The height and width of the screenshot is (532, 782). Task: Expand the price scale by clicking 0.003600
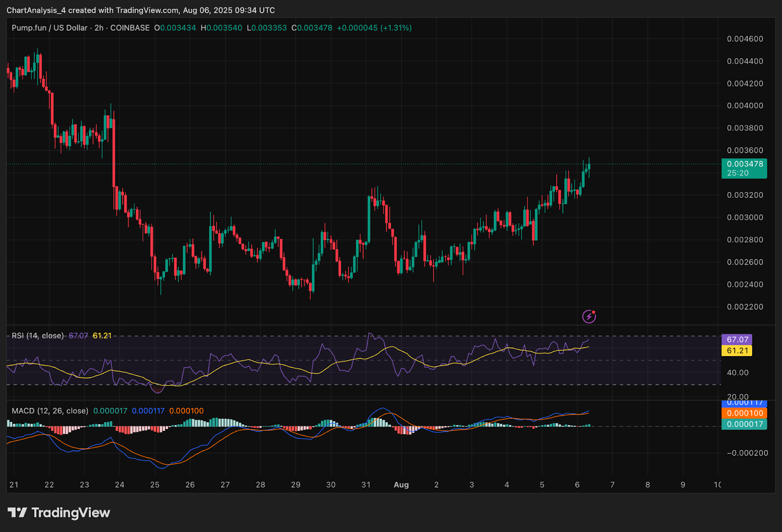click(744, 150)
